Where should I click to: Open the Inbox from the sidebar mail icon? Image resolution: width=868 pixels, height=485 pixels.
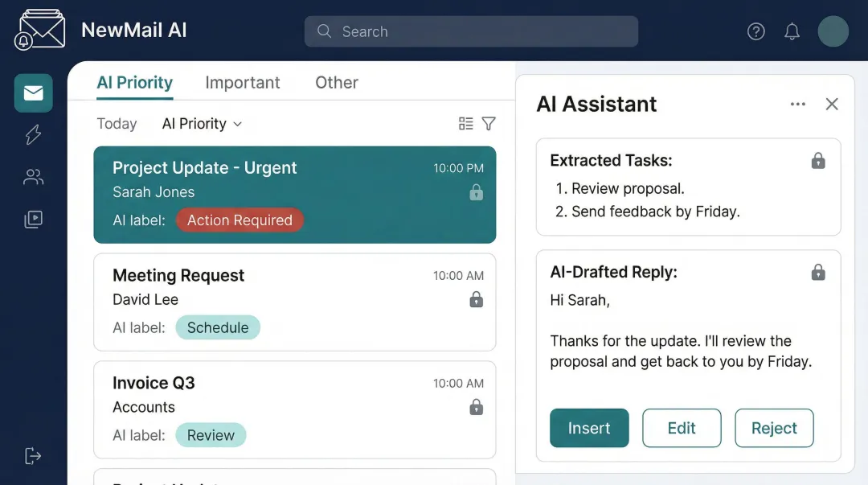(x=32, y=92)
